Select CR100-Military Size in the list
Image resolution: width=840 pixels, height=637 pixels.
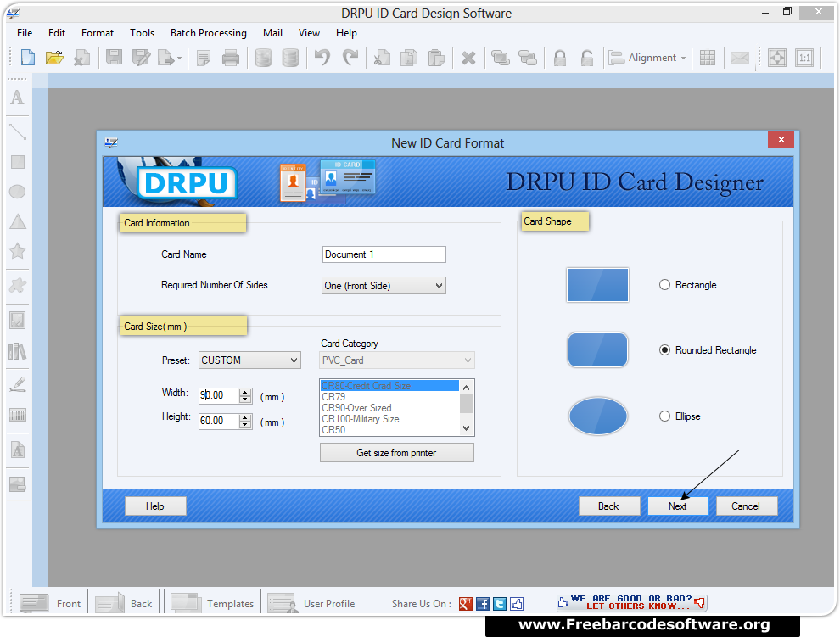389,419
